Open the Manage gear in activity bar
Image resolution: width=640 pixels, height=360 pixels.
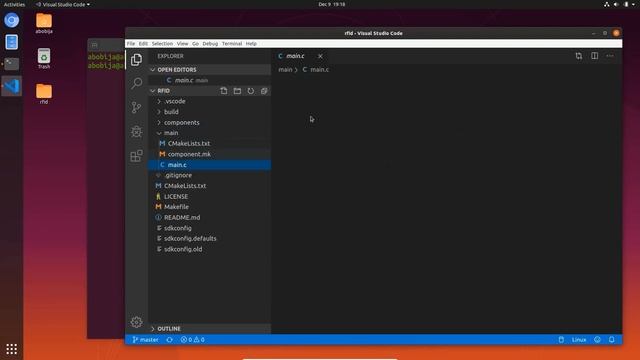point(136,322)
